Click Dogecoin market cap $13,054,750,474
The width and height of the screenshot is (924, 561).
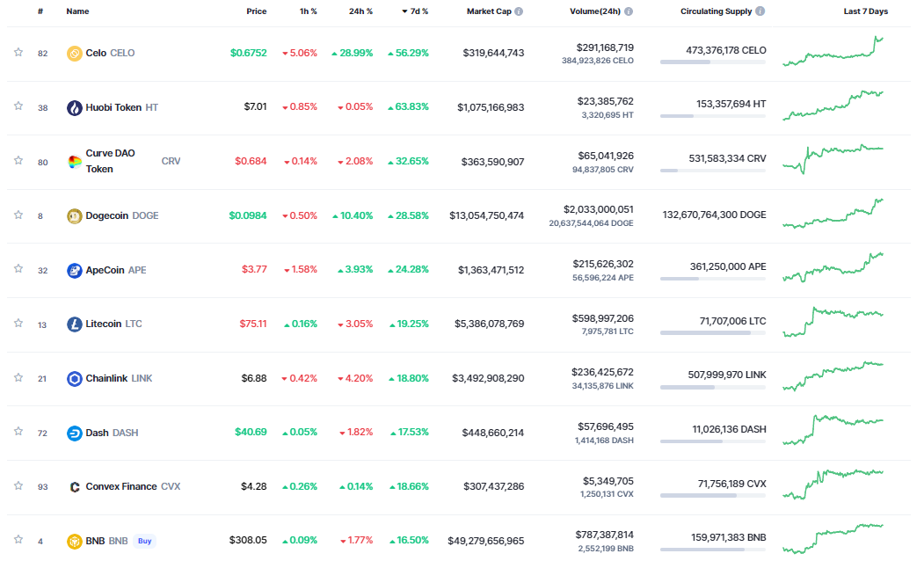point(487,215)
